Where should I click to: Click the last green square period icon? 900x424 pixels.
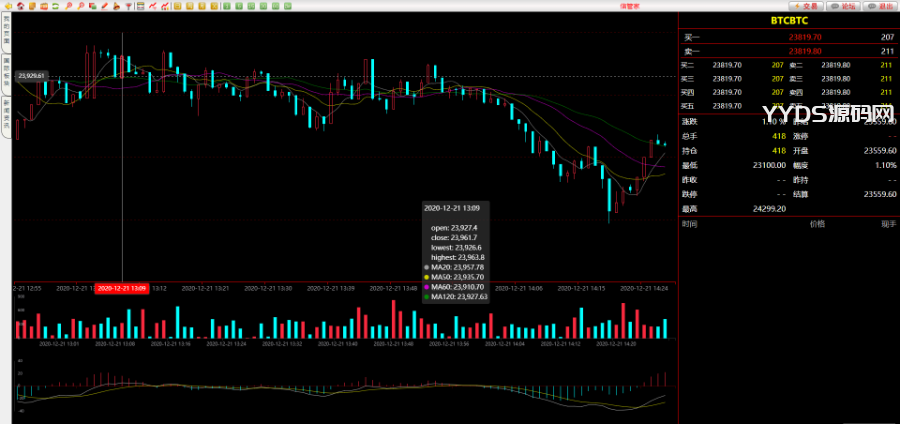(287, 6)
